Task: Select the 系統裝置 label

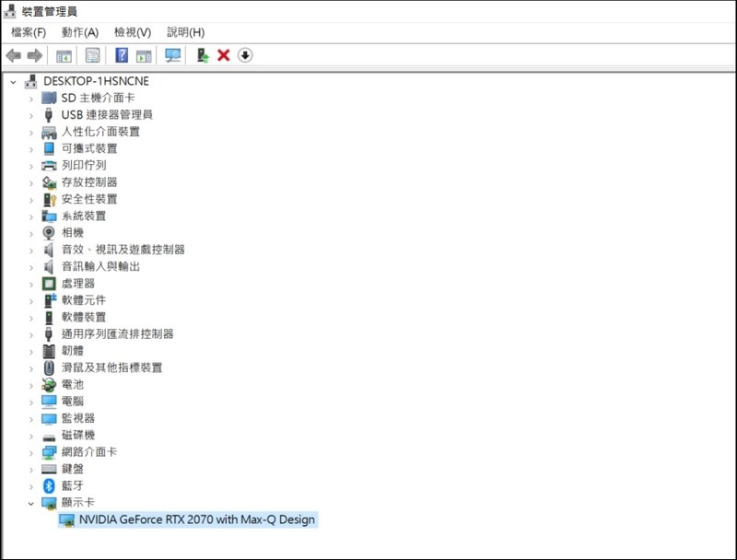Action: pyautogui.click(x=84, y=216)
